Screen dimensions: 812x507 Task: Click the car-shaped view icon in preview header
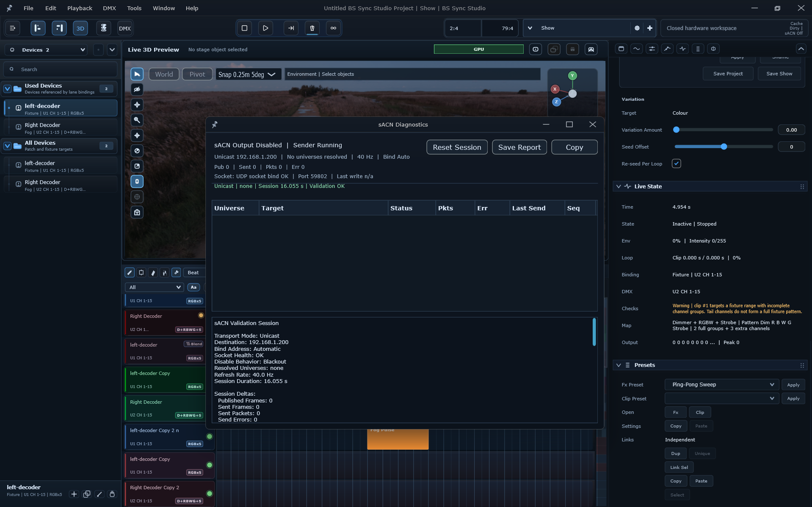591,50
